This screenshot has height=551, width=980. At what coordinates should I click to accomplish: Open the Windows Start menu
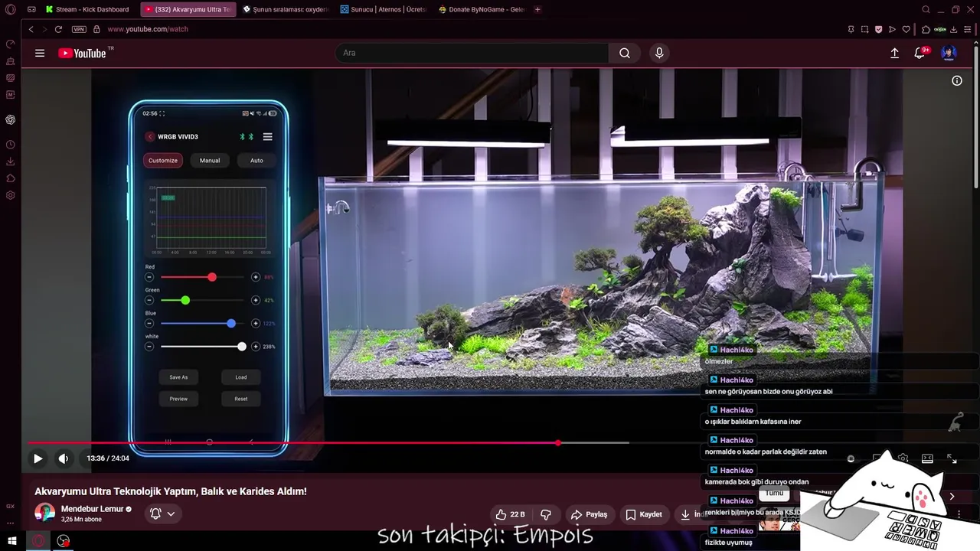pyautogui.click(x=12, y=541)
